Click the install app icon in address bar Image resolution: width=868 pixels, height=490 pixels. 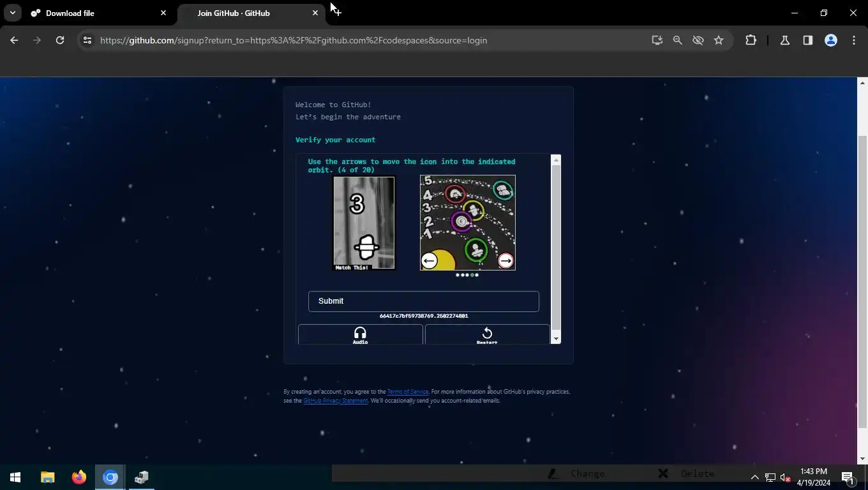pos(657,40)
